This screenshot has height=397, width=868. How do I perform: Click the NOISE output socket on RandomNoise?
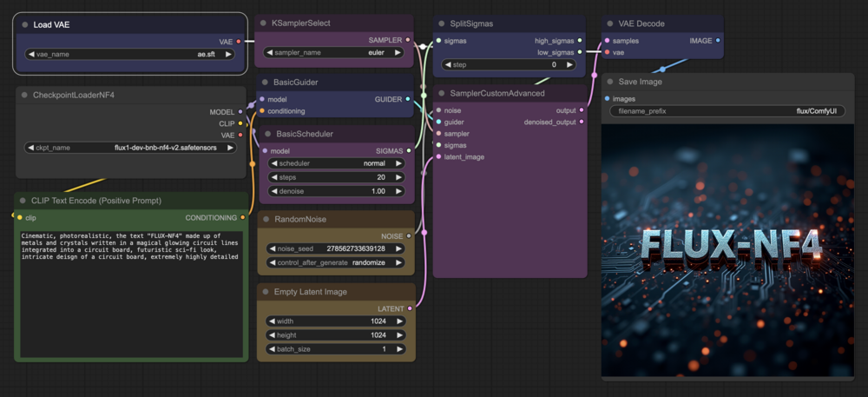tap(409, 236)
